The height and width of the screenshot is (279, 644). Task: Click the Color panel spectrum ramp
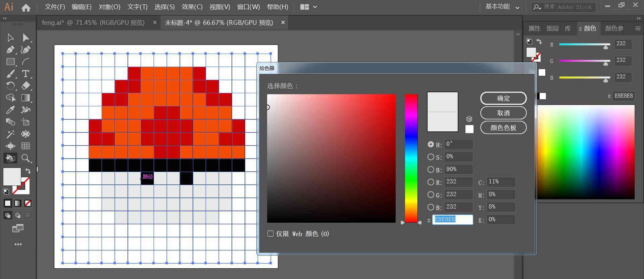(x=586, y=152)
